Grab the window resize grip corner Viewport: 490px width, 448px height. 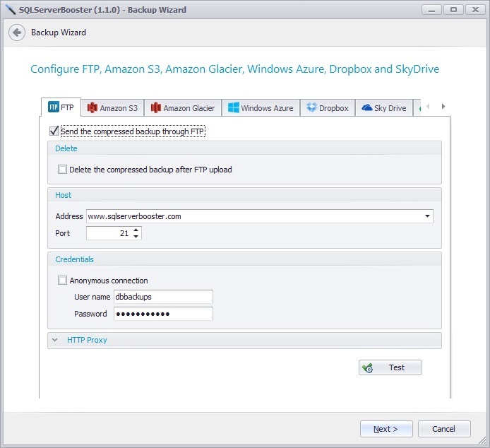[482, 440]
